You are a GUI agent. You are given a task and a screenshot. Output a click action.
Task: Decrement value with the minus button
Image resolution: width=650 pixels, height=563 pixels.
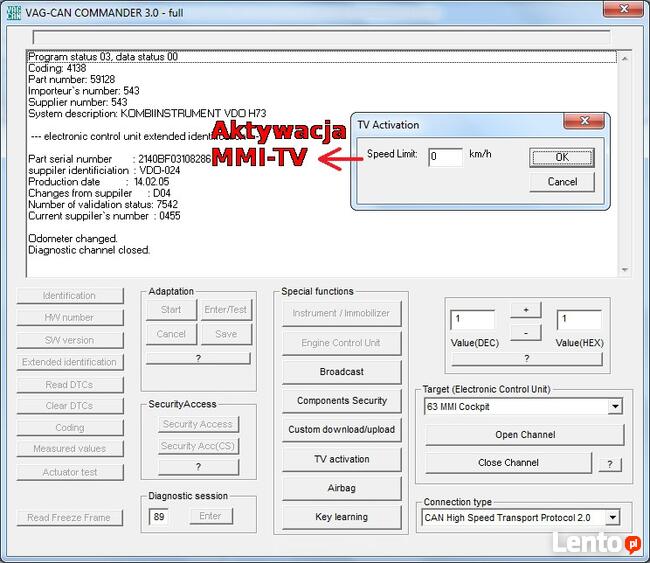click(x=525, y=331)
